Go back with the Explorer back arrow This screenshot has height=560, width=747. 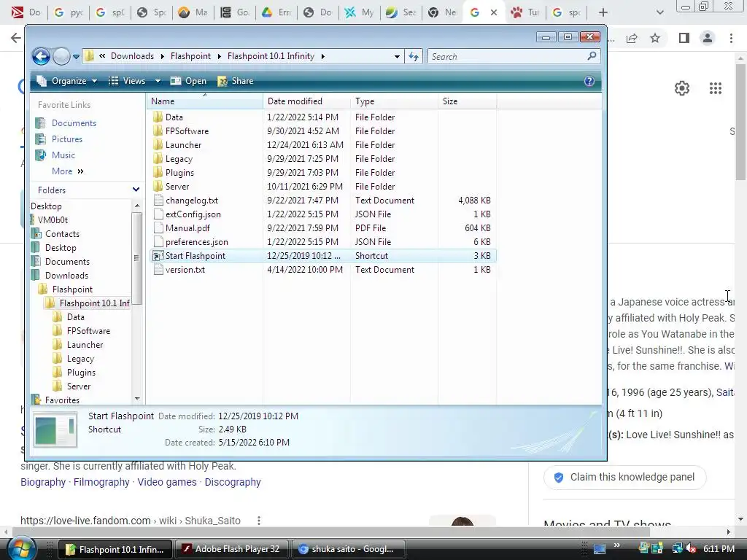pyautogui.click(x=41, y=56)
